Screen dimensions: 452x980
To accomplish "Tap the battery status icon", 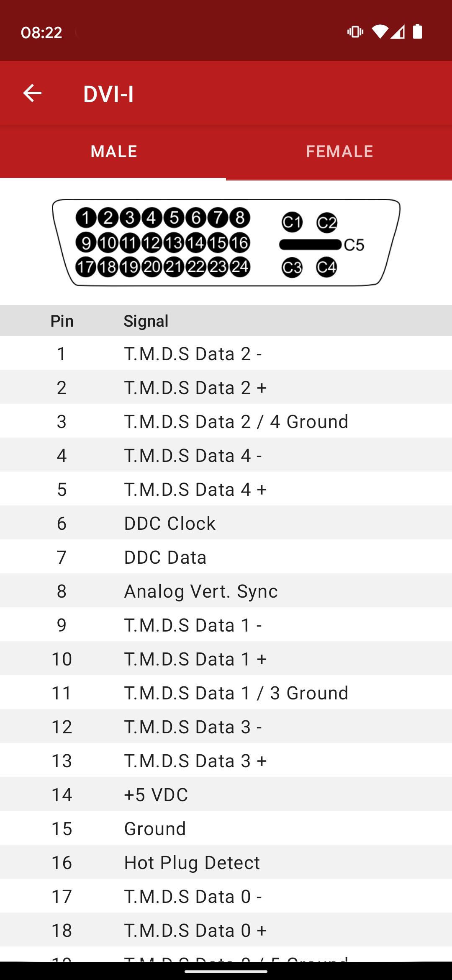I will tap(417, 32).
